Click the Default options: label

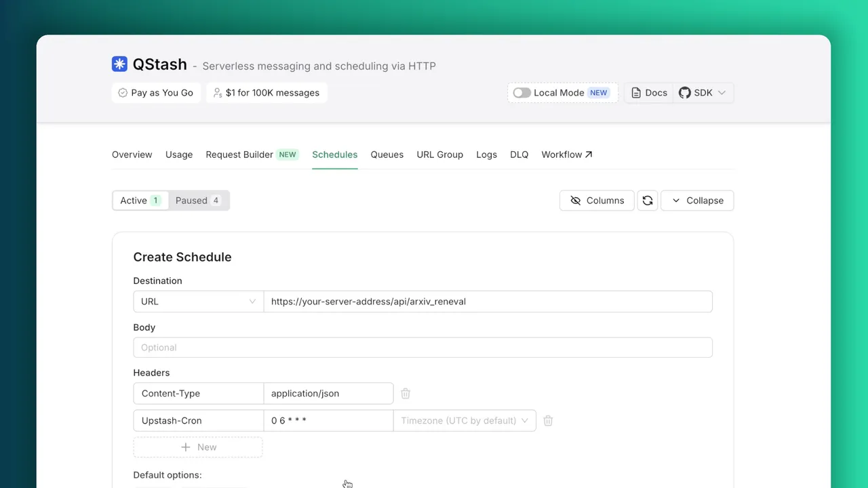(x=167, y=475)
